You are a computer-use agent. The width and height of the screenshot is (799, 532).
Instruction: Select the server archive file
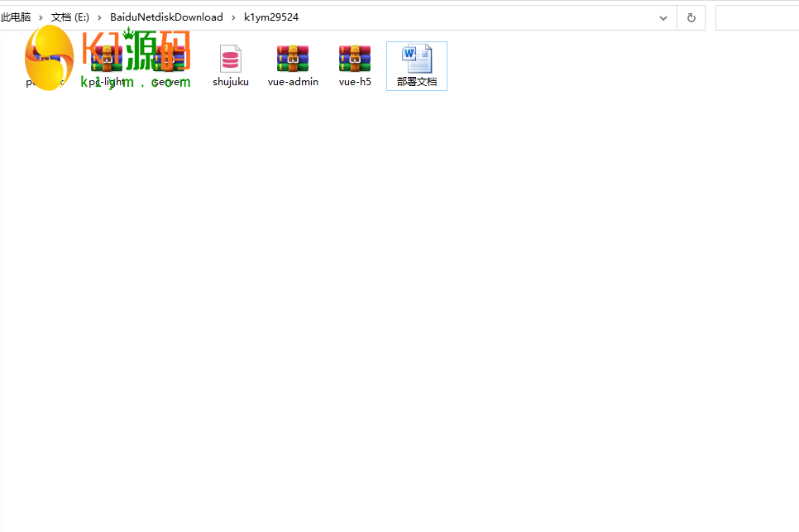click(x=169, y=65)
